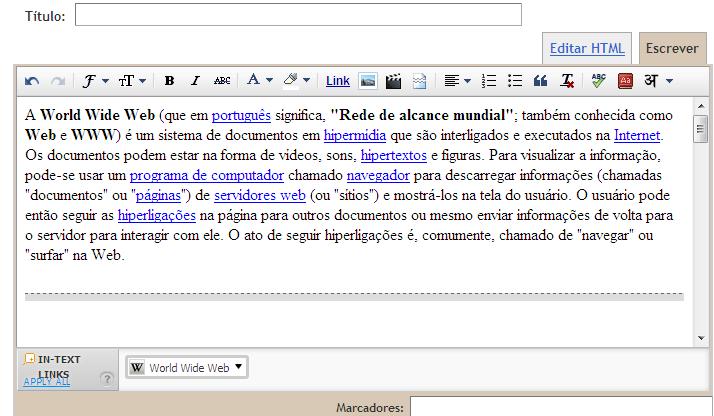Viewport: 714px width, 416px height.
Task: Apply blockquote formatting
Action: (x=540, y=81)
